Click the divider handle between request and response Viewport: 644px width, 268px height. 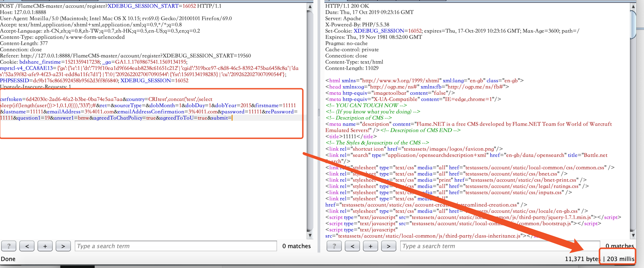point(319,113)
